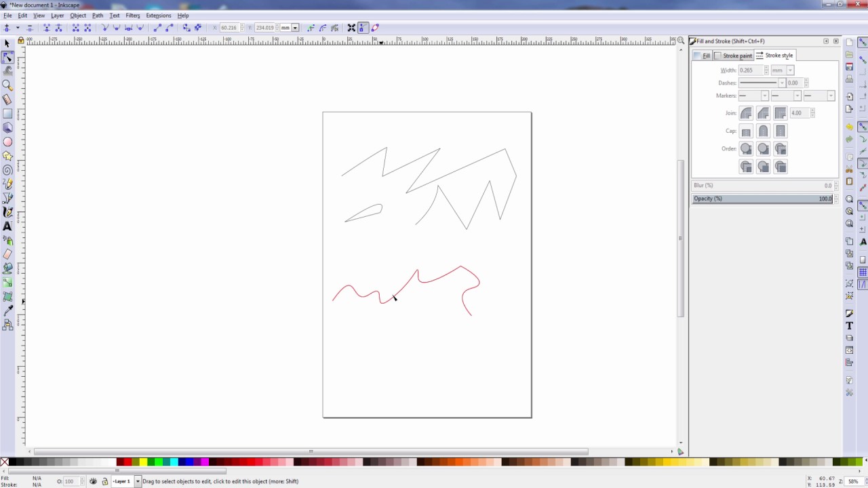Open the File menu

[7, 15]
